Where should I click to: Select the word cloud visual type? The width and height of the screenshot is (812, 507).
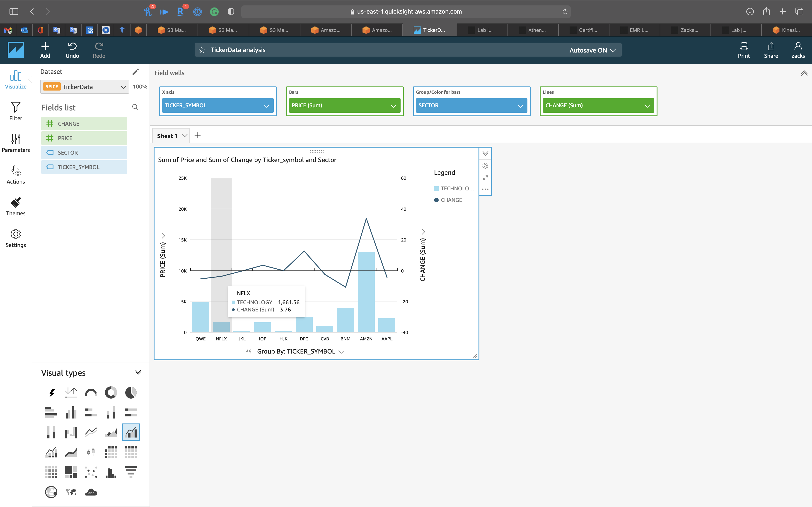click(91, 492)
